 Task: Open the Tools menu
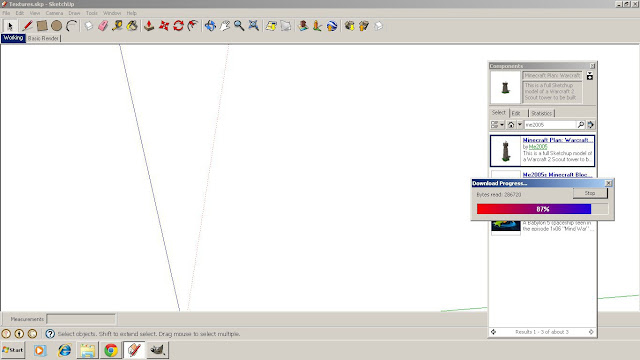tap(92, 13)
